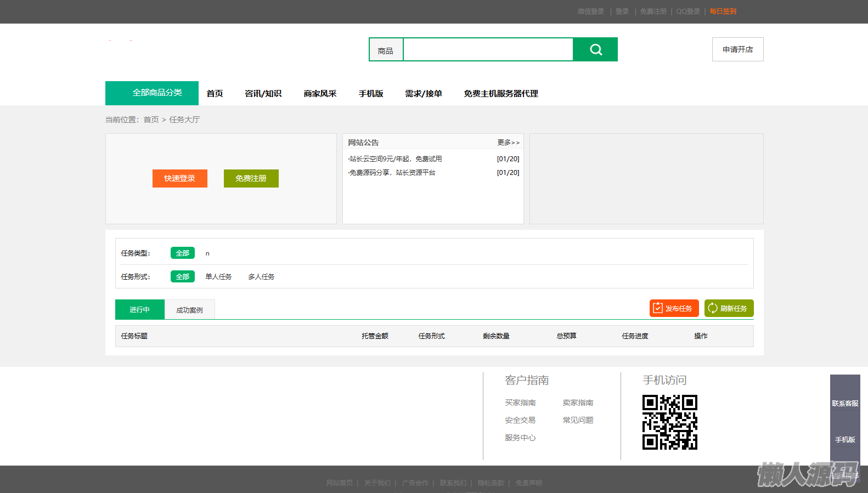The width and height of the screenshot is (868, 493).
Task: Click the 申请开店 button
Action: (x=737, y=49)
